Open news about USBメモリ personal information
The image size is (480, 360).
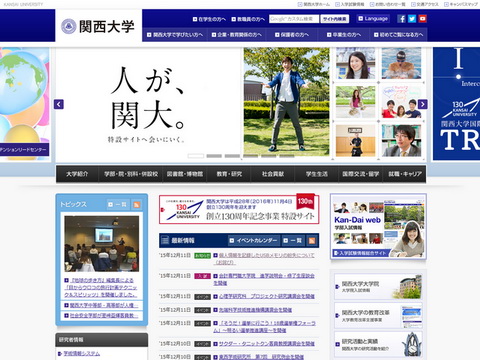click(264, 259)
